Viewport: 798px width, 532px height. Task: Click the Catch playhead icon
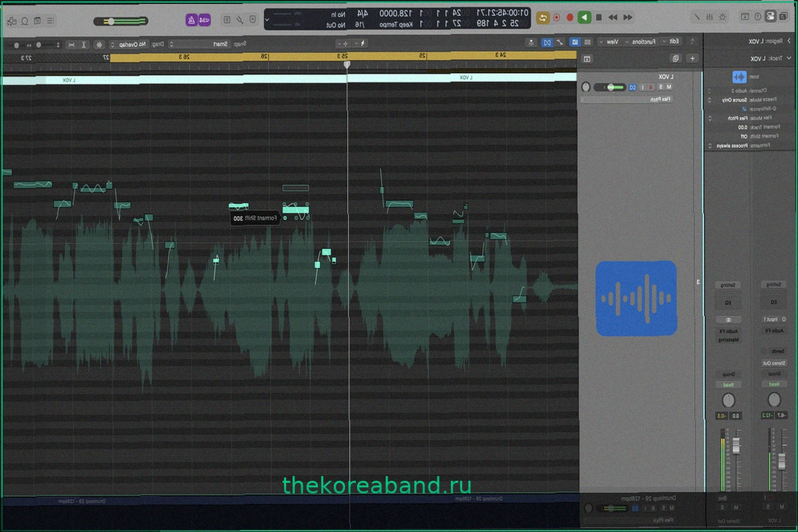(x=532, y=41)
